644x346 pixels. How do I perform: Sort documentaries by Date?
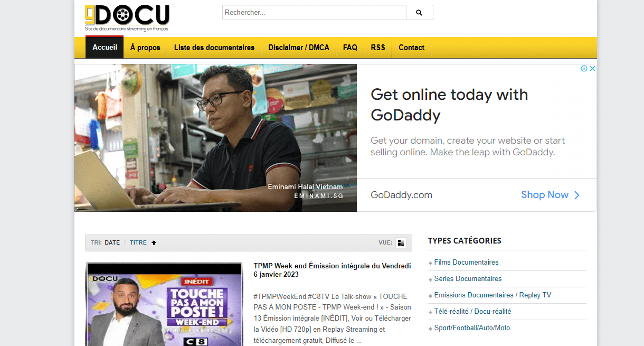click(112, 243)
